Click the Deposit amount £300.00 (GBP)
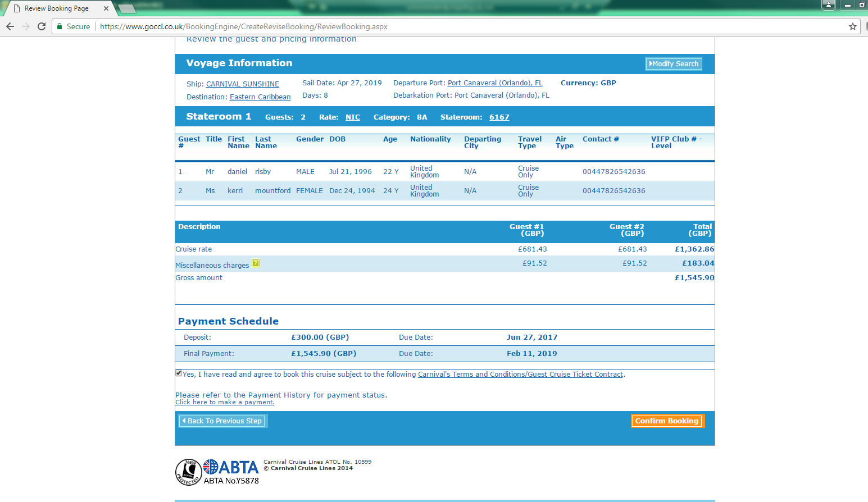The height and width of the screenshot is (502, 868). pos(320,337)
